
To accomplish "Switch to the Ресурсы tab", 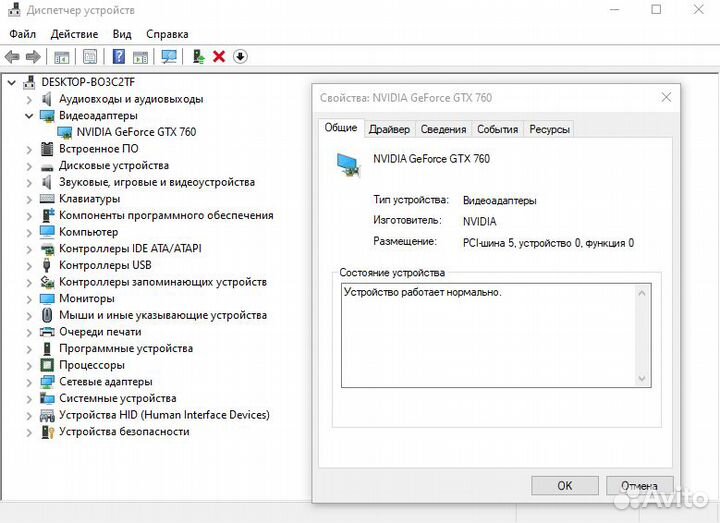I will click(549, 129).
